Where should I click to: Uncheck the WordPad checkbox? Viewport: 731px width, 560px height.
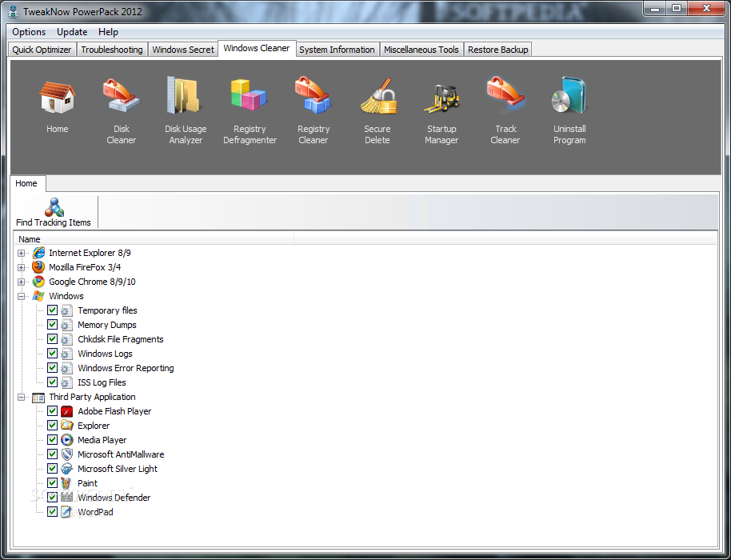(52, 512)
